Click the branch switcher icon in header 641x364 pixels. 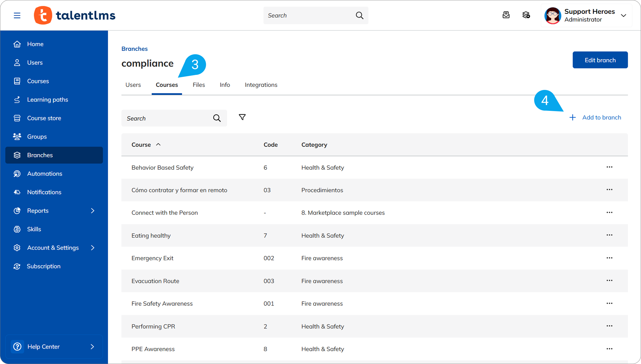(x=526, y=15)
